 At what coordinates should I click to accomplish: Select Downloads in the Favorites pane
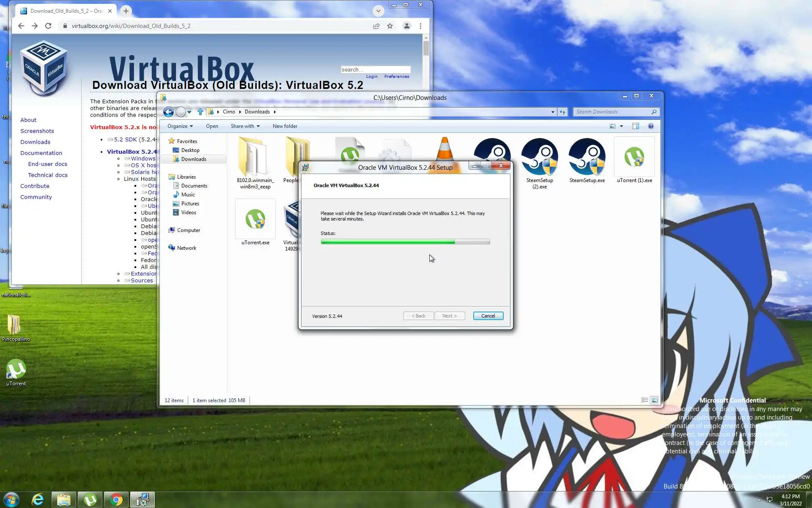click(x=194, y=159)
